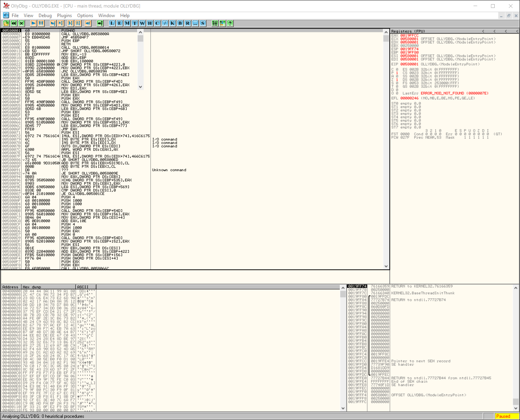Screen dimensions: 520x420
Task: Open the Plugins menu
Action: point(64,15)
